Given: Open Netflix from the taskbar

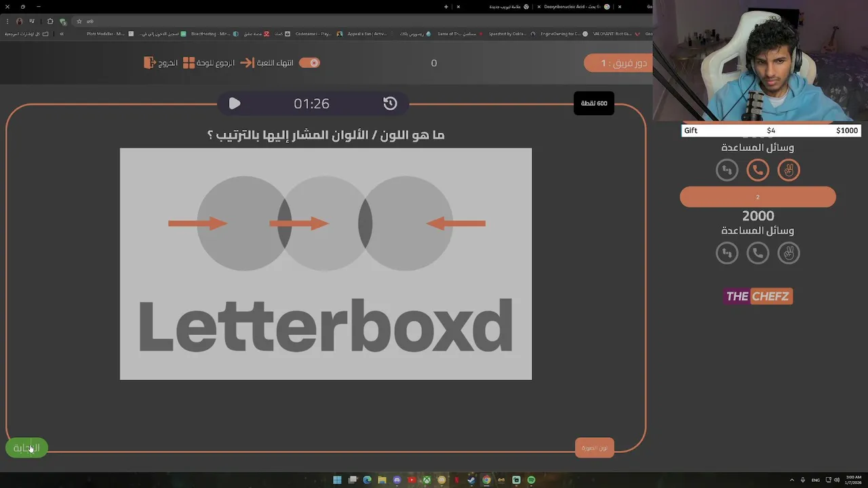Looking at the screenshot, I should tap(456, 480).
